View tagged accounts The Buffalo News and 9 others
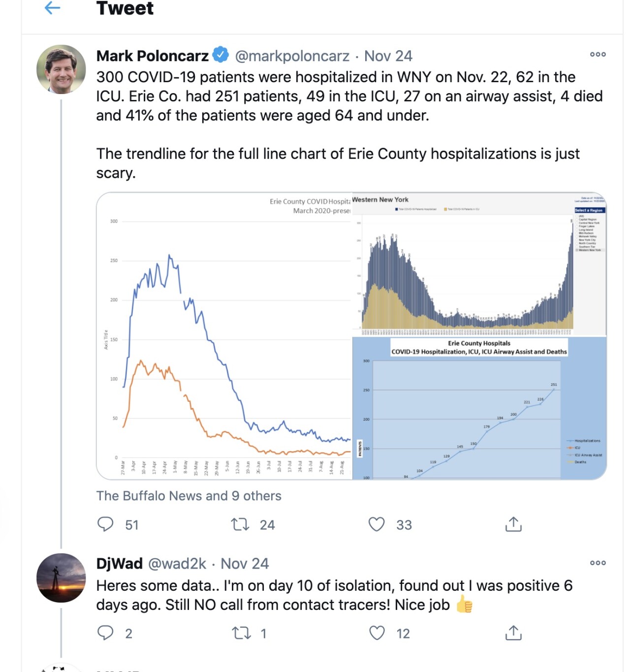The width and height of the screenshot is (630, 672). [189, 496]
